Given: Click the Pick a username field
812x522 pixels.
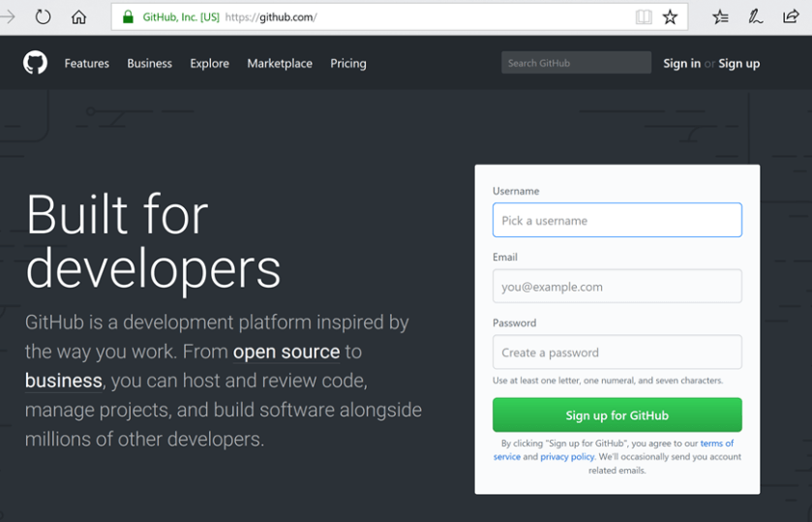Looking at the screenshot, I should coord(617,221).
